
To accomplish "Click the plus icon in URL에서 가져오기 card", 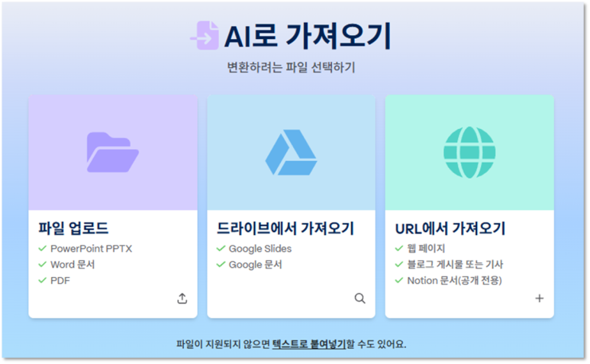I will 539,298.
